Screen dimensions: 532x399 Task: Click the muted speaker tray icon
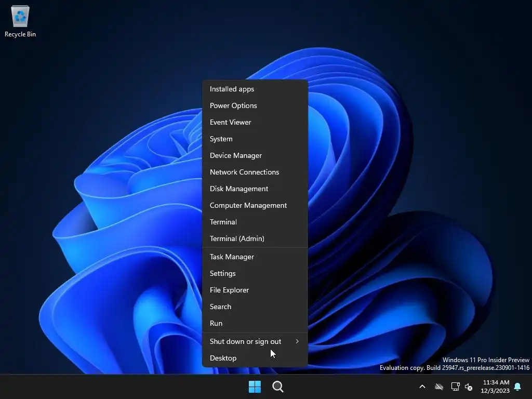(x=469, y=387)
